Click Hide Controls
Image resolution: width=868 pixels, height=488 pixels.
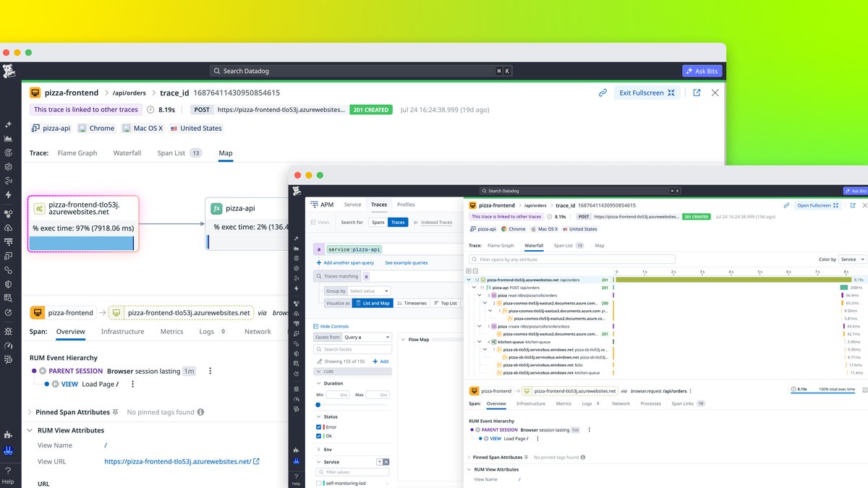[331, 326]
